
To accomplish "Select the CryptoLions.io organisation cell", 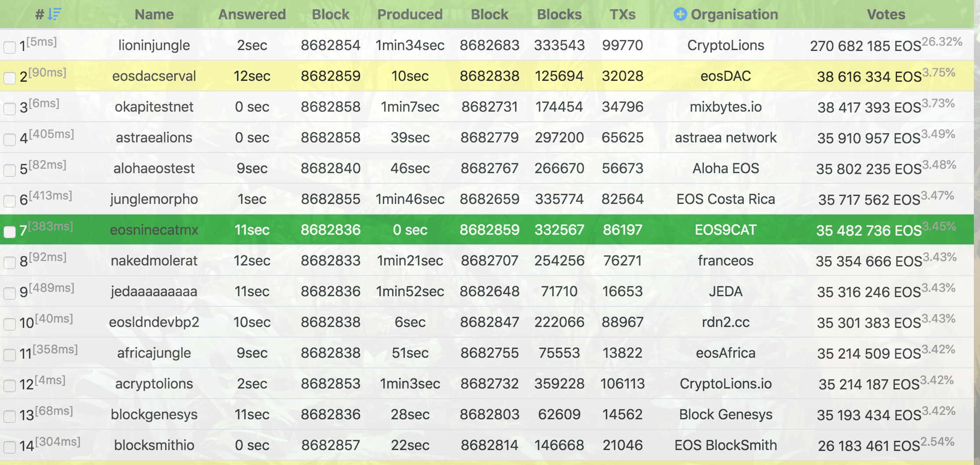I will coord(726,384).
